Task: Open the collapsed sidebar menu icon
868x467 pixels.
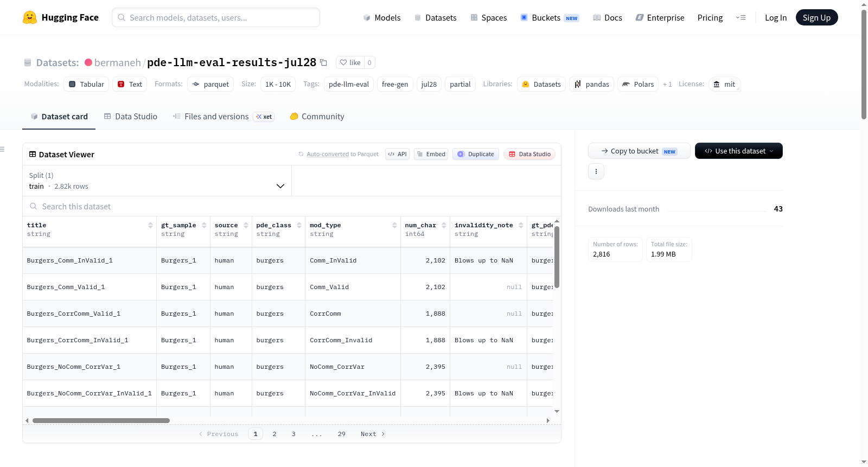Action: click(x=2, y=149)
